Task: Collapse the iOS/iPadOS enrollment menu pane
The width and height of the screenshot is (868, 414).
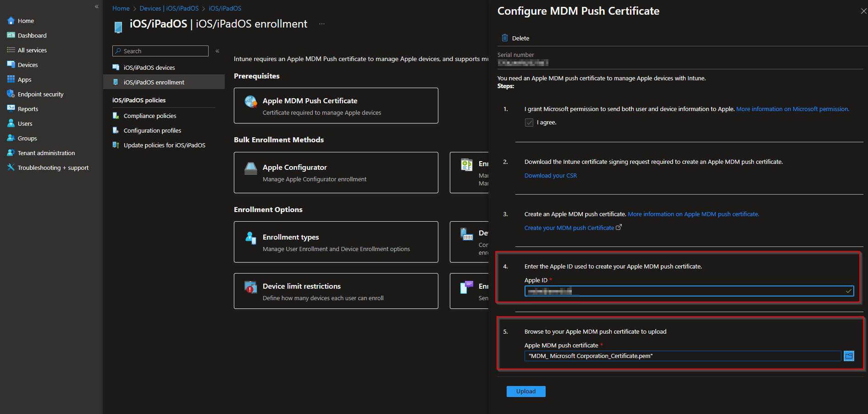Action: point(217,51)
